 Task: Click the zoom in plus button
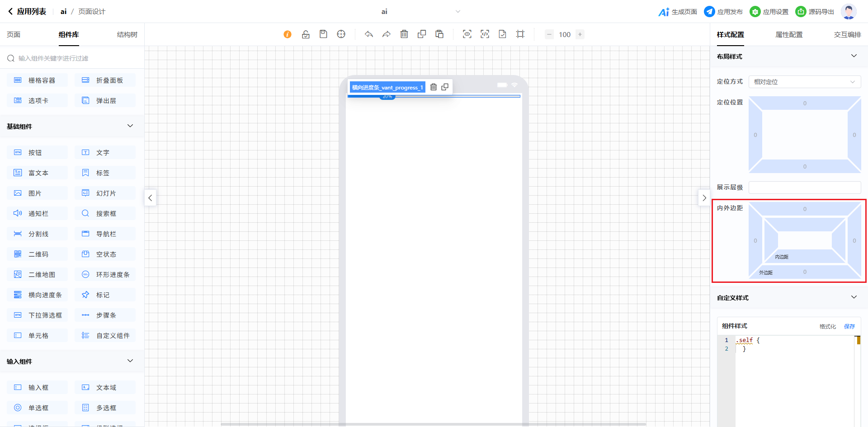[x=580, y=34]
